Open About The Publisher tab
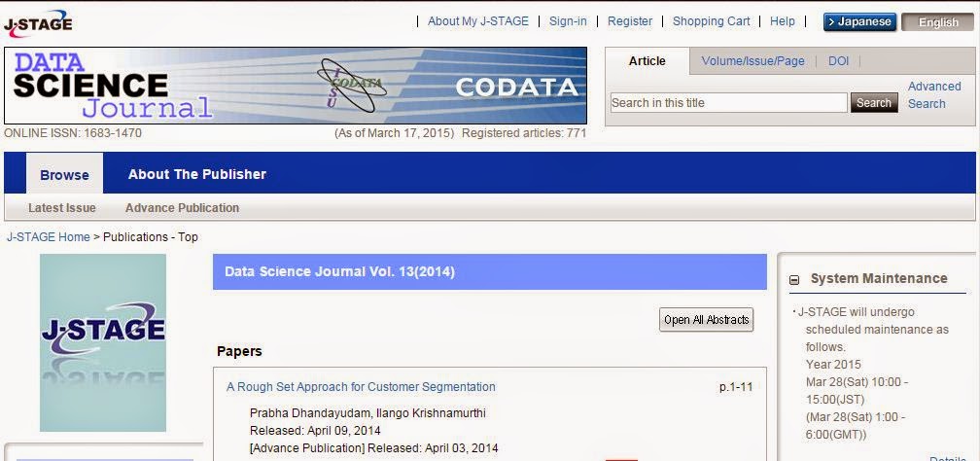 197,174
